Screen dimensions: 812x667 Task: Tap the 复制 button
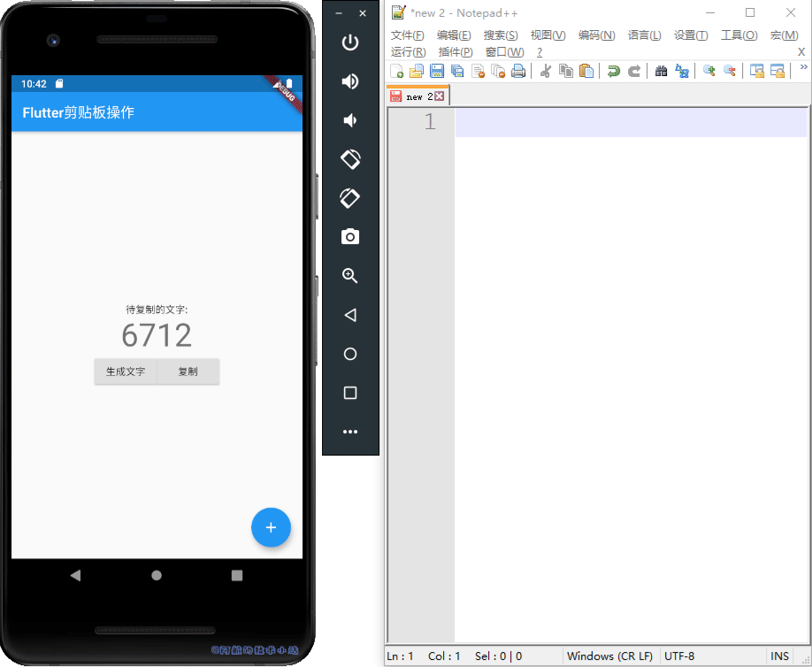point(188,372)
